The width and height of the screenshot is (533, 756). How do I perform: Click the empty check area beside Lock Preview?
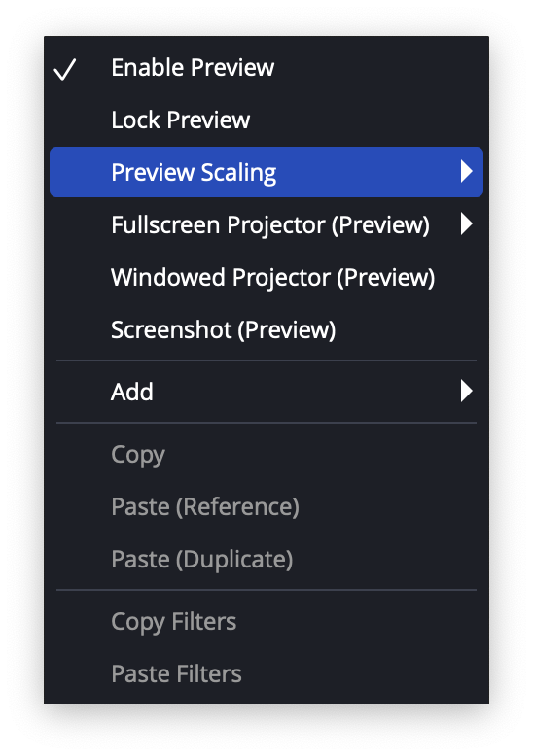65,120
